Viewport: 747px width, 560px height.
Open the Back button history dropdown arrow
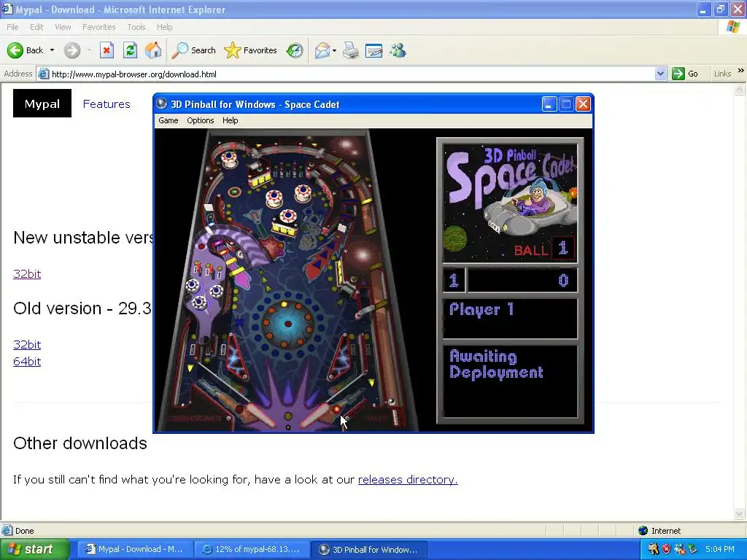pos(52,50)
